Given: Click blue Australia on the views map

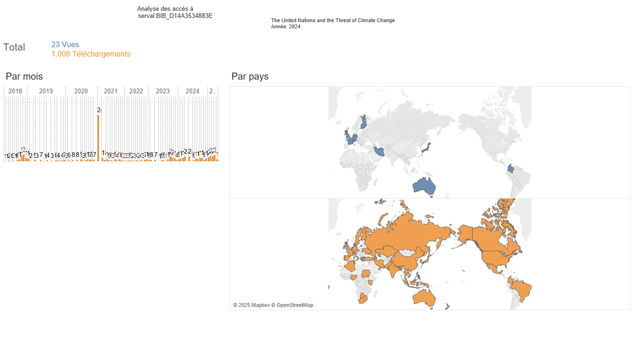Looking at the screenshot, I should click(x=424, y=186).
